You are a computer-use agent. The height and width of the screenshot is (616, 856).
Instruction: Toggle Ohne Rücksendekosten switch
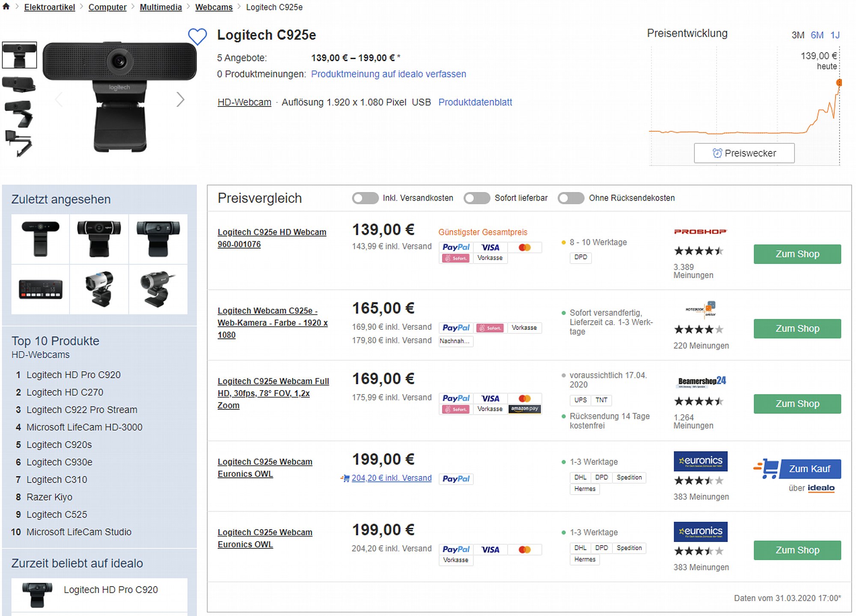pyautogui.click(x=571, y=198)
